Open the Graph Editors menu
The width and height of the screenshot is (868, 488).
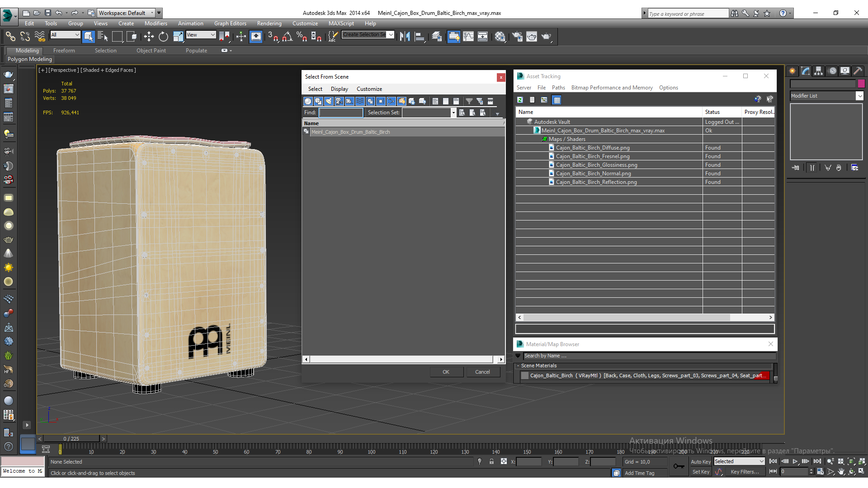(x=230, y=23)
